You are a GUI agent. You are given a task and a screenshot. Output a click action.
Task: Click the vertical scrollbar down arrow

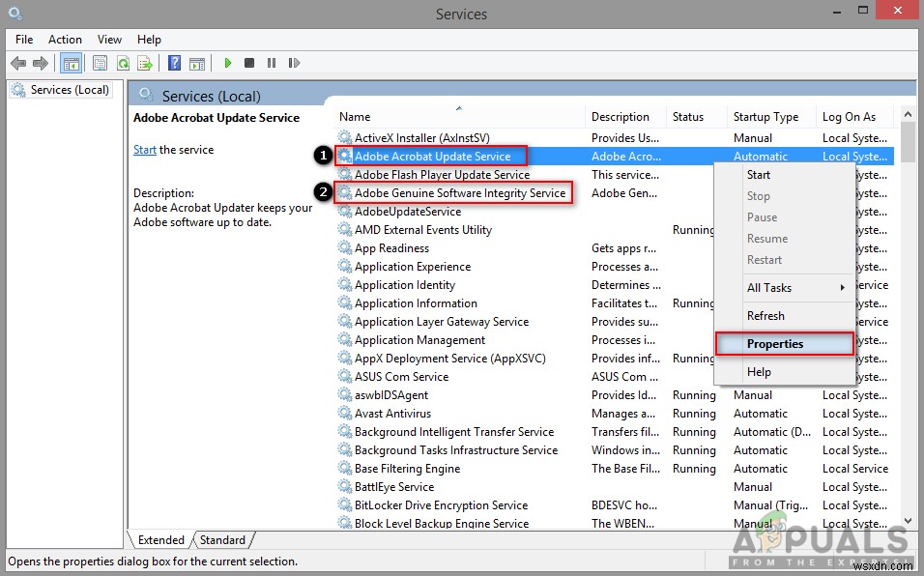(907, 523)
